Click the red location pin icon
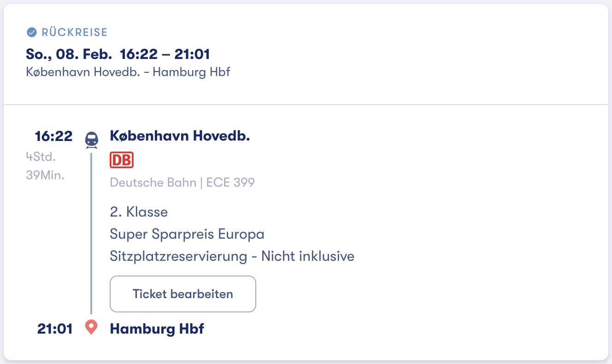Screen dimensions: 612x364 click(x=92, y=328)
